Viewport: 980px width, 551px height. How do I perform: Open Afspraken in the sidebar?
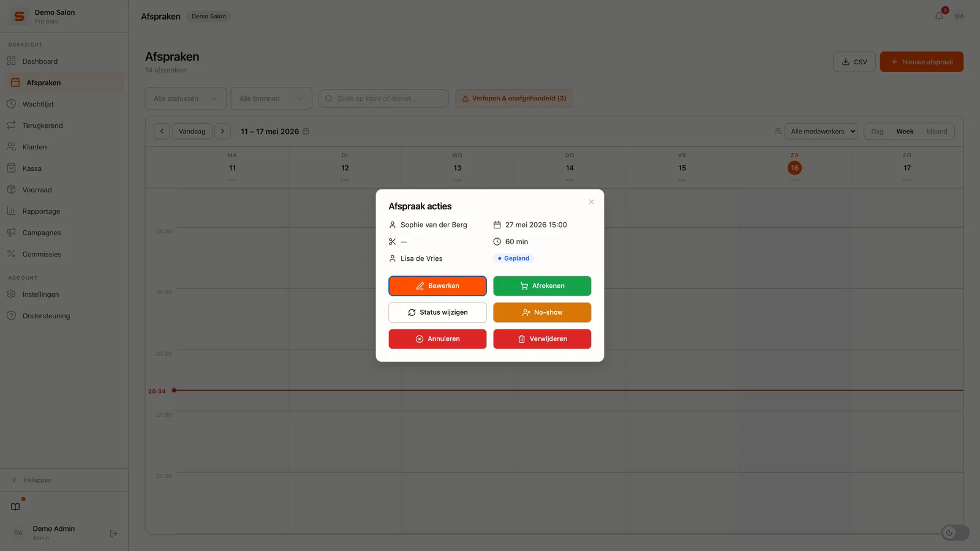(64, 83)
